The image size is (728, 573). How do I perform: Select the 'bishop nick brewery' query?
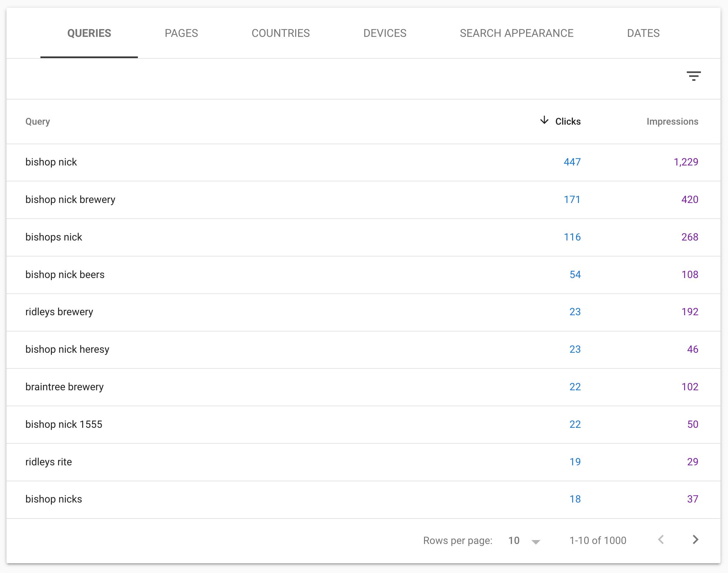[x=70, y=200]
